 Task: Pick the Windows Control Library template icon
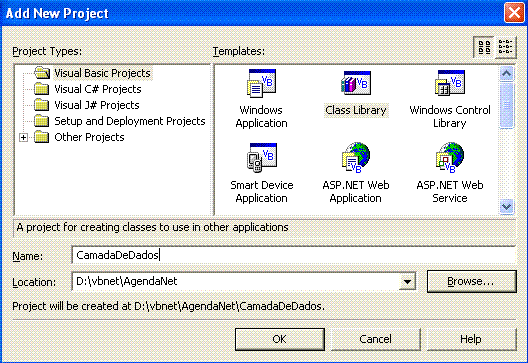point(450,83)
